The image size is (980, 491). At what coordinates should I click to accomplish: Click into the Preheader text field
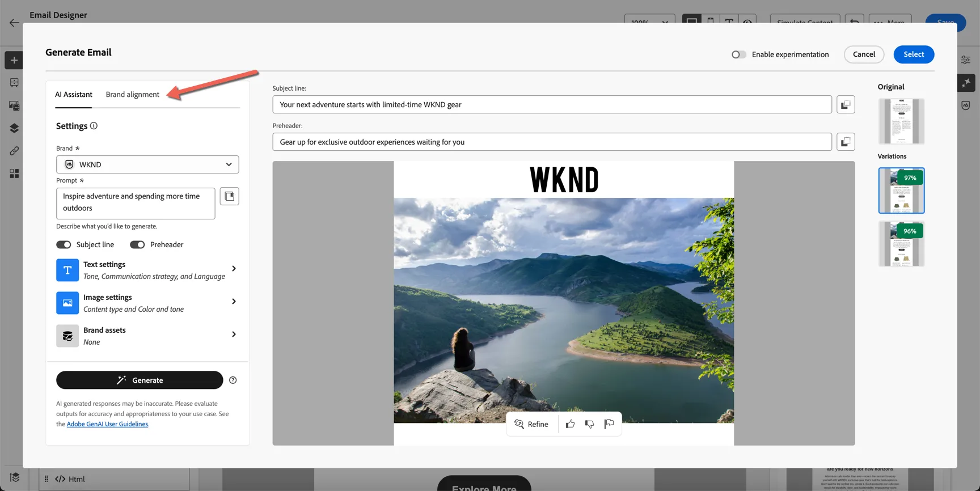(x=552, y=142)
